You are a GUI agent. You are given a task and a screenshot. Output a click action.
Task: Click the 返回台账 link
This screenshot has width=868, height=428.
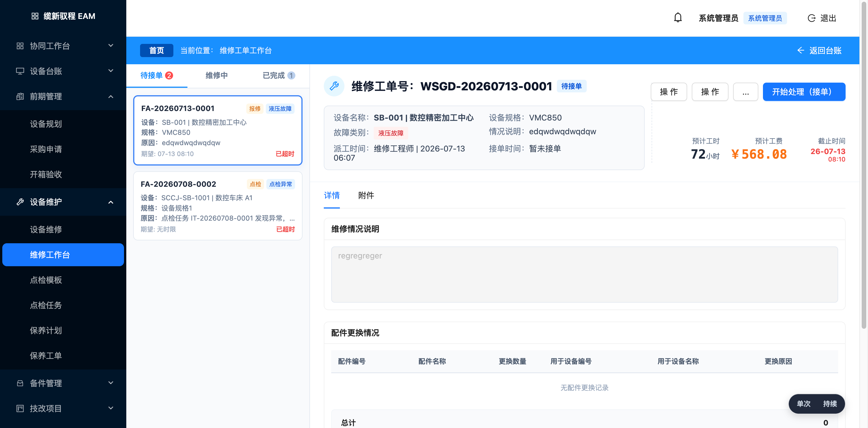(819, 50)
